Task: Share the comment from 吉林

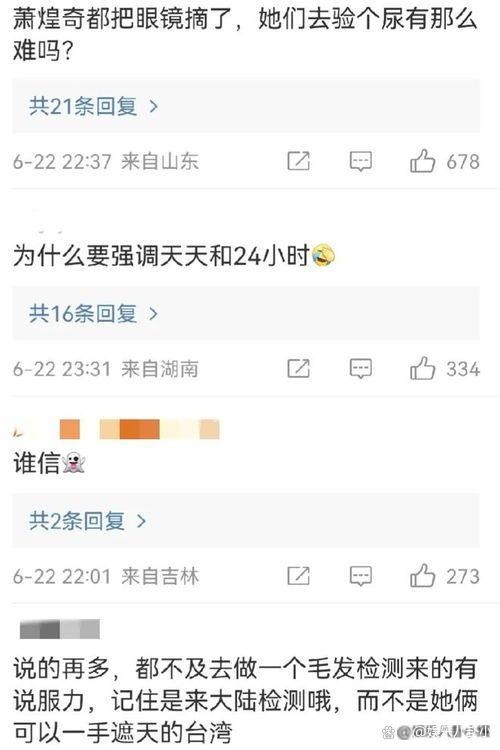Action: [299, 575]
